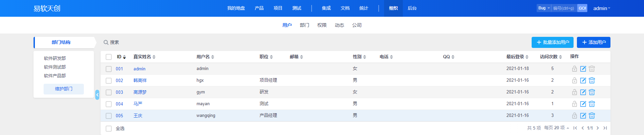Switch to the 权限 tab
644x135 pixels.
322,25
